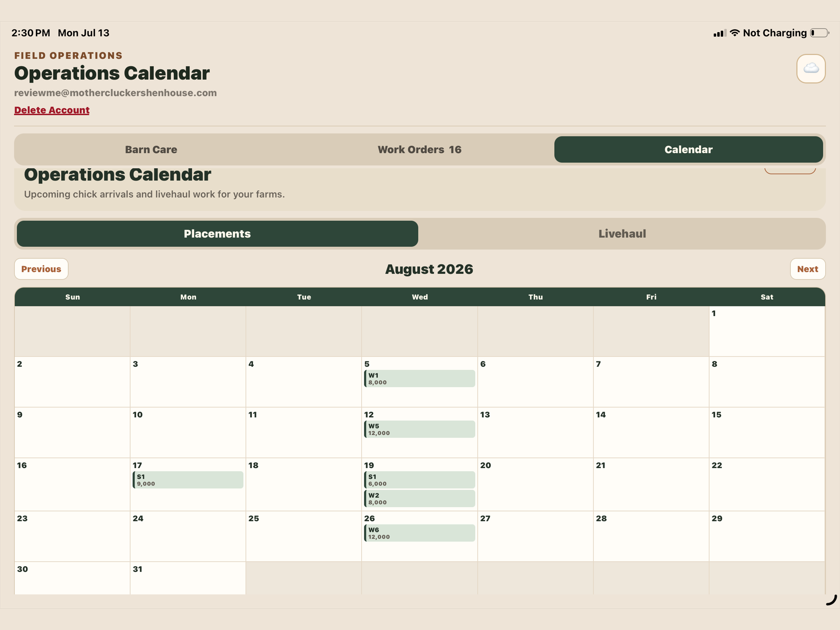This screenshot has width=840, height=630.
Task: Select the Calendar tab
Action: 688,149
